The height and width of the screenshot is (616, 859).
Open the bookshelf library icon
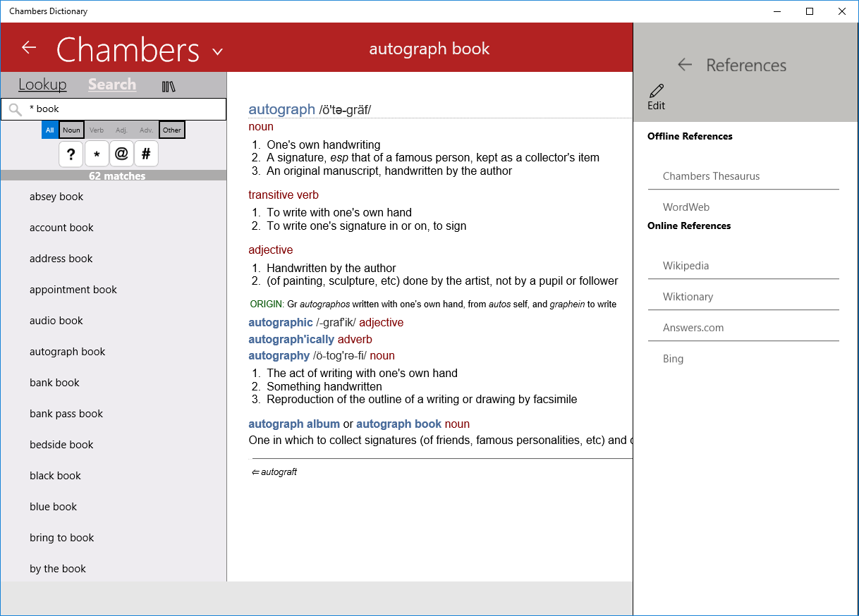tap(169, 85)
